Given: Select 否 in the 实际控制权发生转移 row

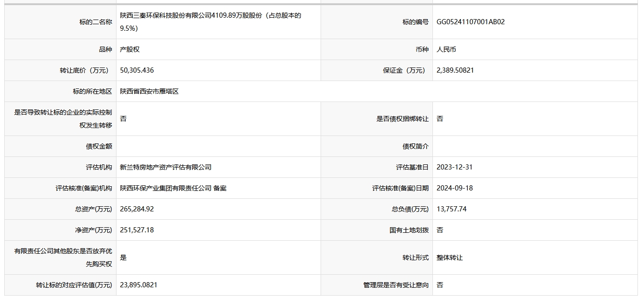Looking at the screenshot, I should point(123,119).
